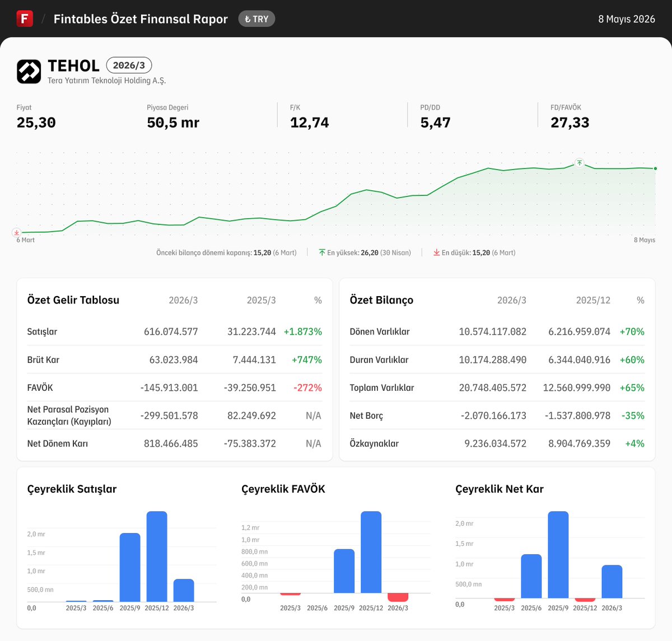
Task: Click the Özet Bilanço heading
Action: click(x=381, y=300)
